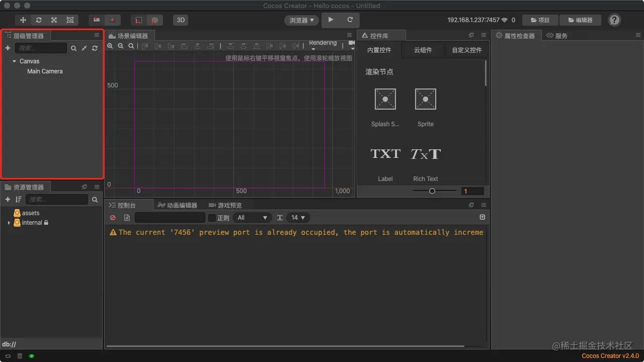Viewport: 644px width, 362px height.
Task: Expand the internal assets folder
Action: 9,223
